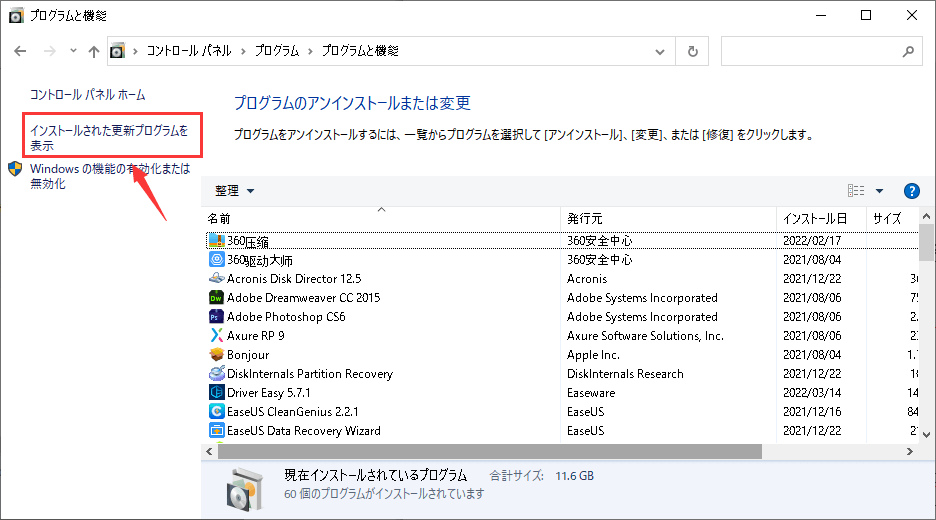Click the Acronis Disk Director 12.5 name
Image resolution: width=936 pixels, height=520 pixels.
294,279
